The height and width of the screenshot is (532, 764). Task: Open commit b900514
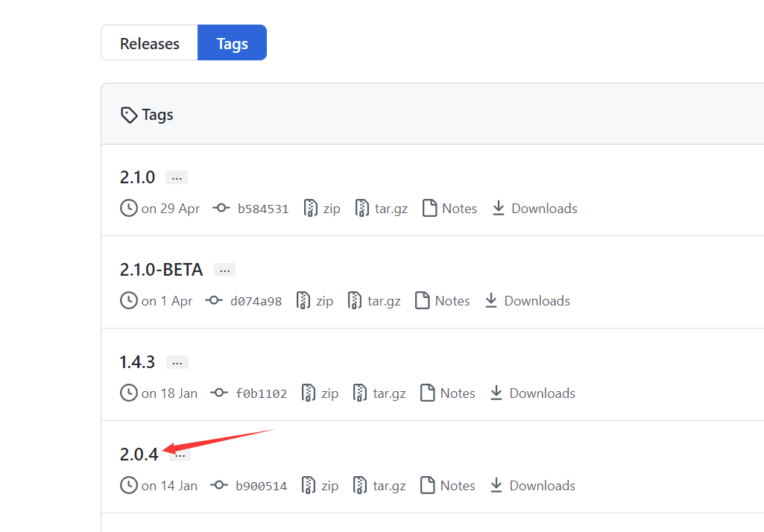(261, 487)
